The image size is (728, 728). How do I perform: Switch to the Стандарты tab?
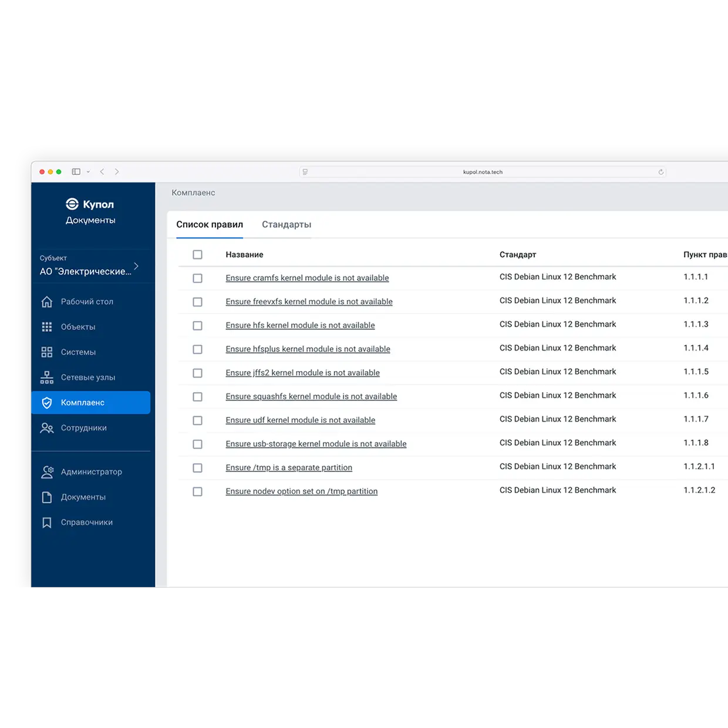287,225
